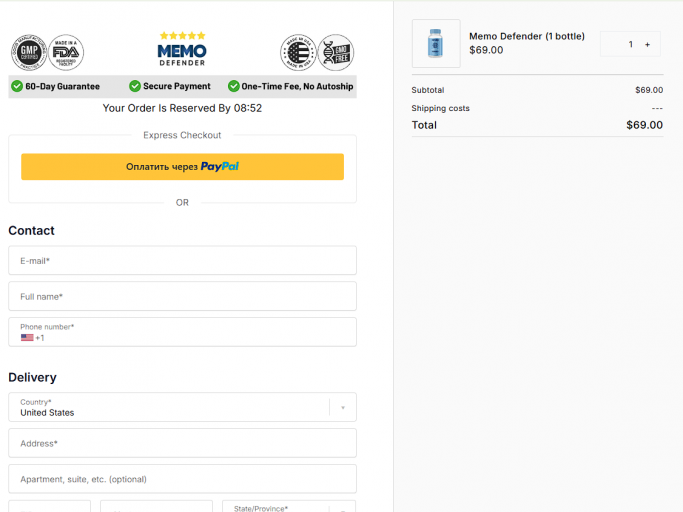Viewport: 683px width, 512px height.
Task: Click into the Phone number field
Action: (183, 332)
